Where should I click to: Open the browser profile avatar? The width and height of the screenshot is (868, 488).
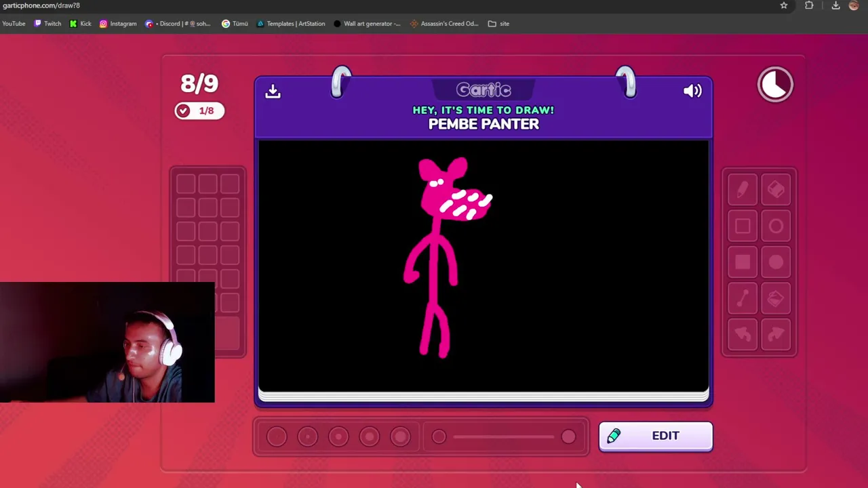click(x=854, y=5)
